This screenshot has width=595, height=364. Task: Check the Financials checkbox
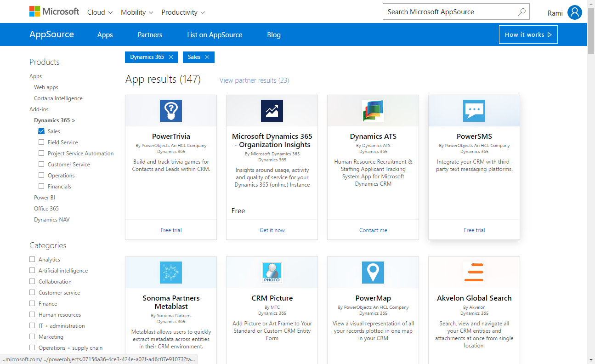point(41,187)
